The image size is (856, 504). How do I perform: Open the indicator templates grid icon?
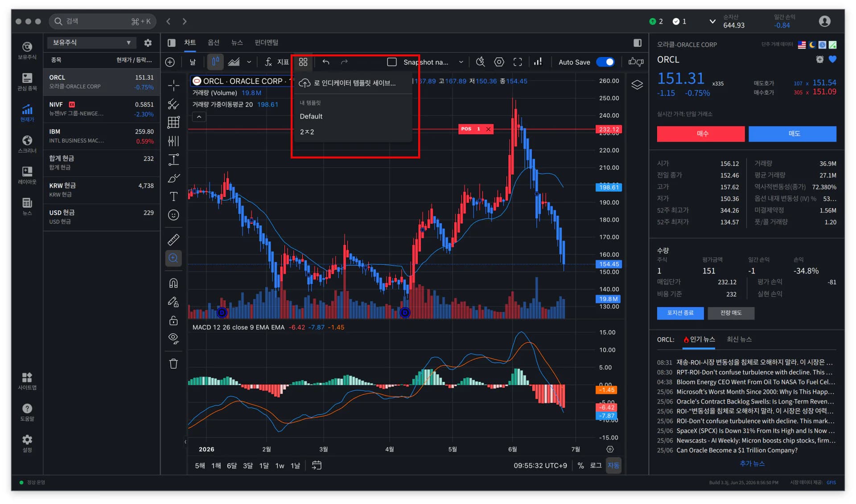point(303,62)
